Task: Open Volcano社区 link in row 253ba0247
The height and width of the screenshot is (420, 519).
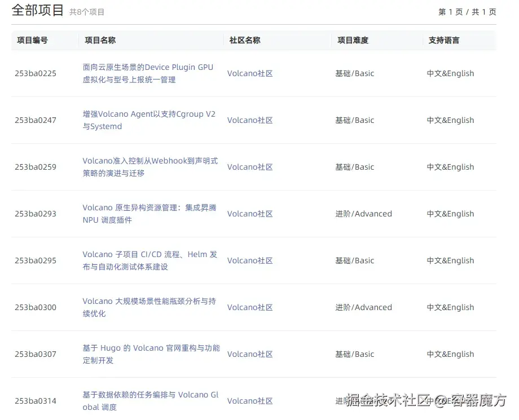Action: (250, 120)
